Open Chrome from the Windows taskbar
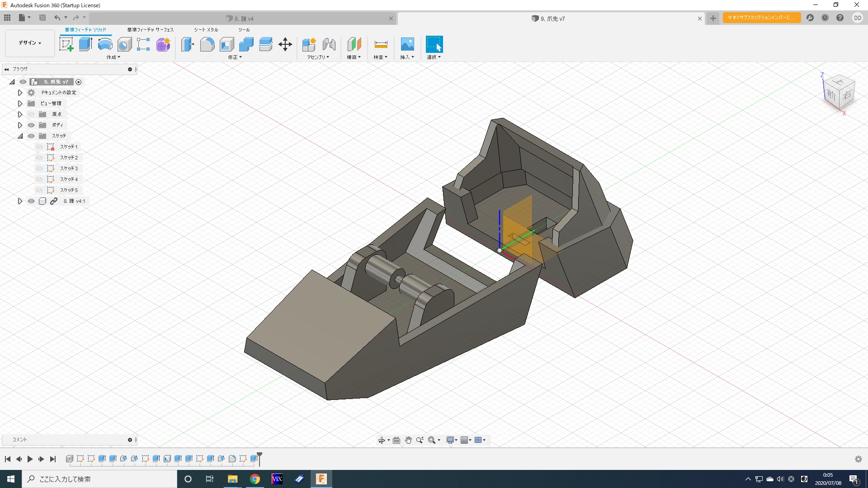The width and height of the screenshot is (868, 488). [x=255, y=479]
